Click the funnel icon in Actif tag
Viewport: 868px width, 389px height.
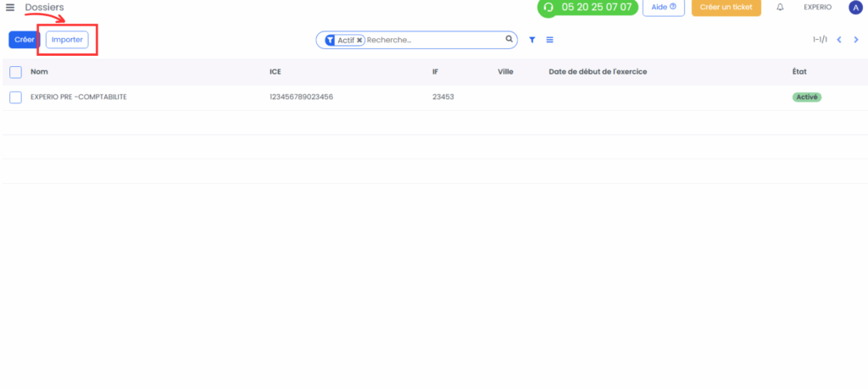[x=330, y=40]
